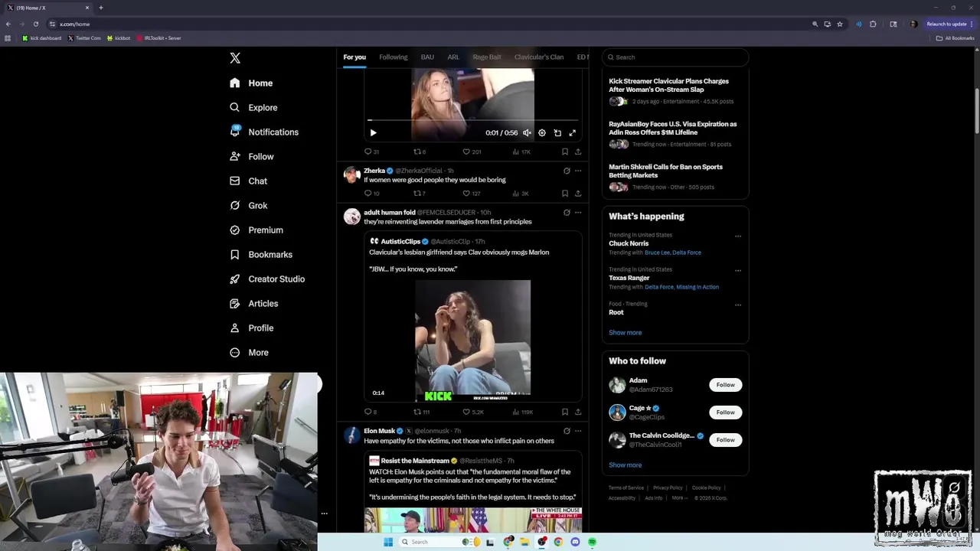Play the AutisticClips quoted video thumbnail
Image resolution: width=980 pixels, height=551 pixels.
[x=472, y=341]
